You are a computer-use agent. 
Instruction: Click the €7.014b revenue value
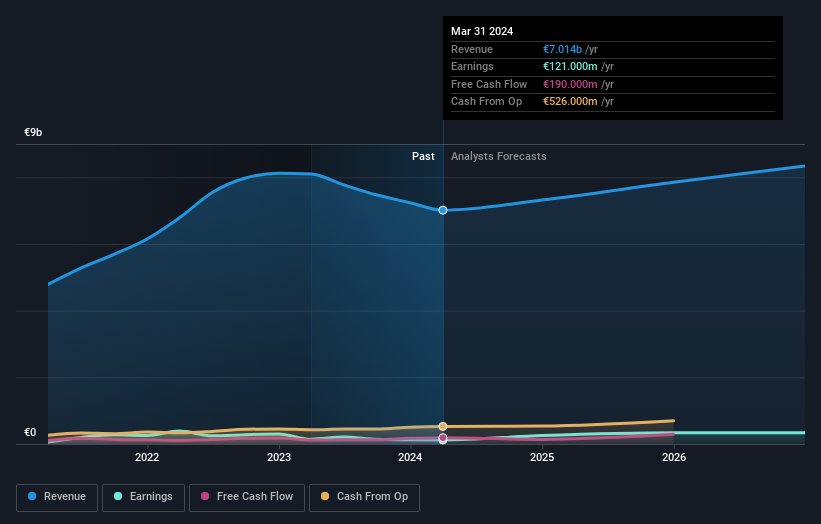click(562, 49)
